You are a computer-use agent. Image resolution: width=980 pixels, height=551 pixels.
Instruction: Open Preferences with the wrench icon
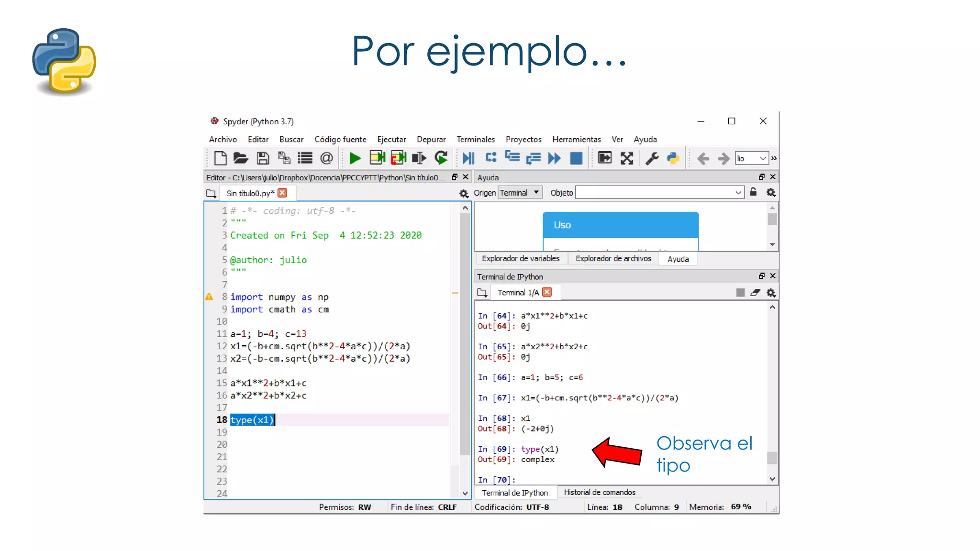(x=652, y=158)
